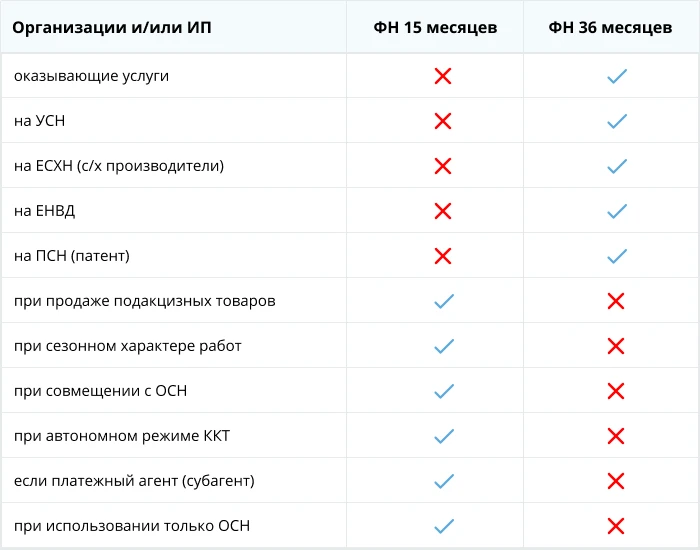Click blue checkmark for подакцизных товаров row
This screenshot has width=700, height=550.
(443, 301)
